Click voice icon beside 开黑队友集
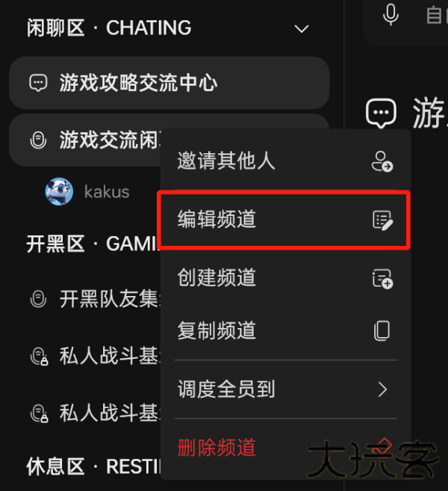Viewport: 448px width, 491px height. (38, 299)
